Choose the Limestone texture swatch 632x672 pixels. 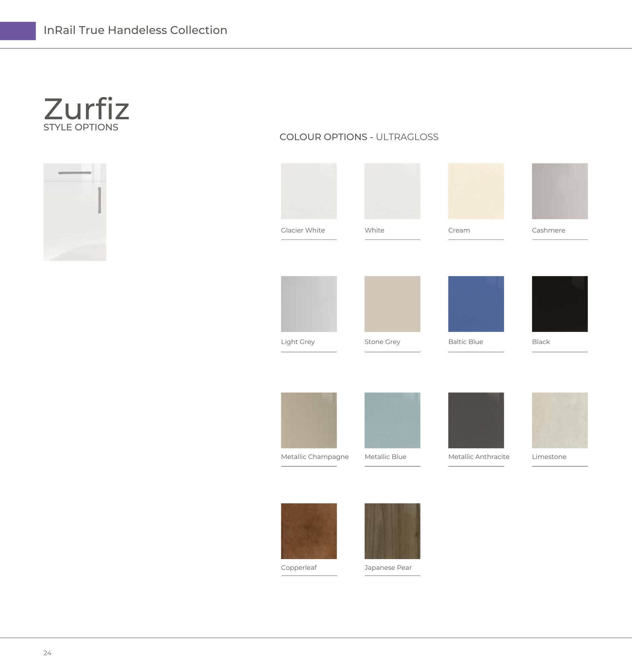tap(560, 420)
